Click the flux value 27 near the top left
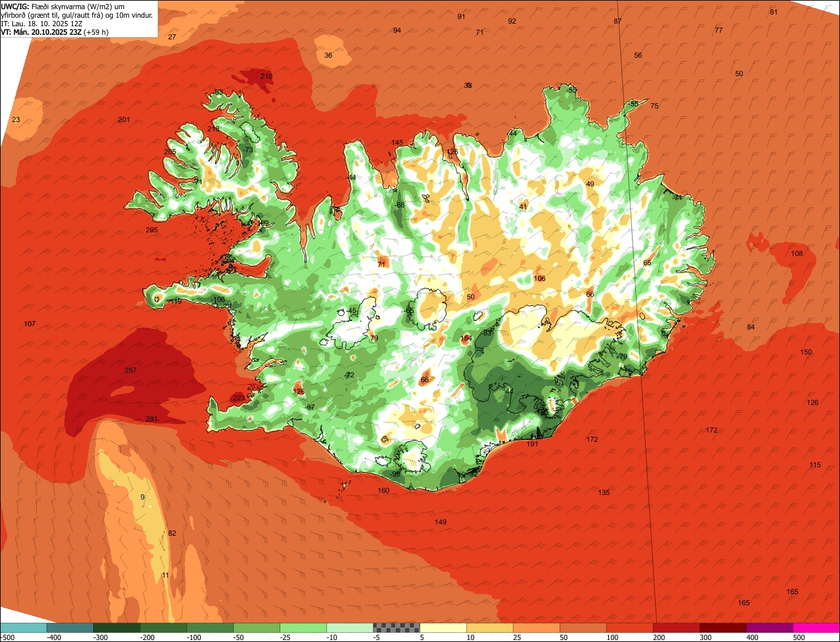The width and height of the screenshot is (840, 642). 172,37
